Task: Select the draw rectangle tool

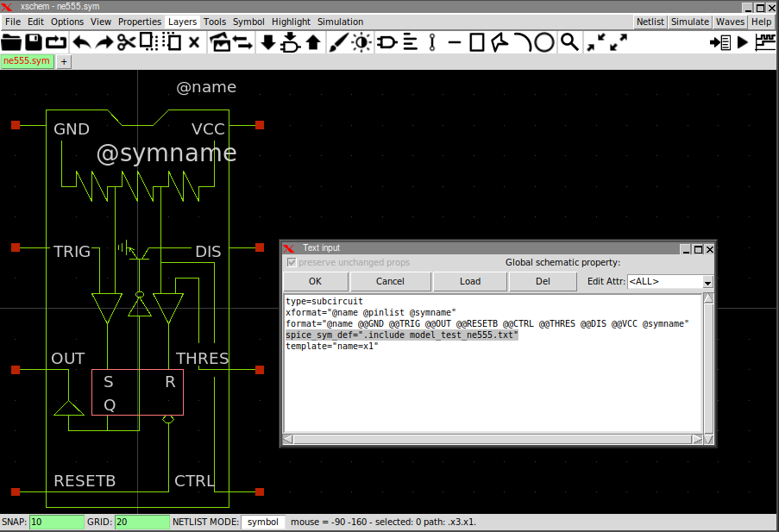Action: pos(477,42)
